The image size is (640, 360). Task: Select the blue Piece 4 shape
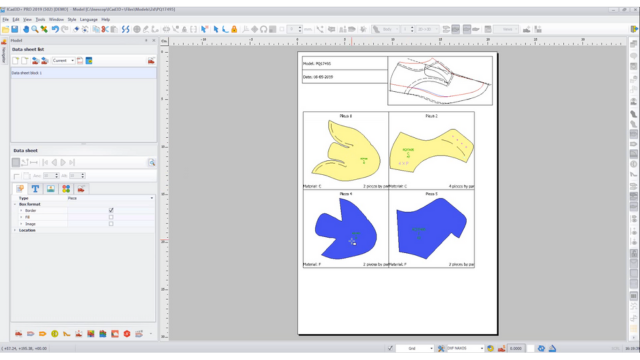point(345,229)
